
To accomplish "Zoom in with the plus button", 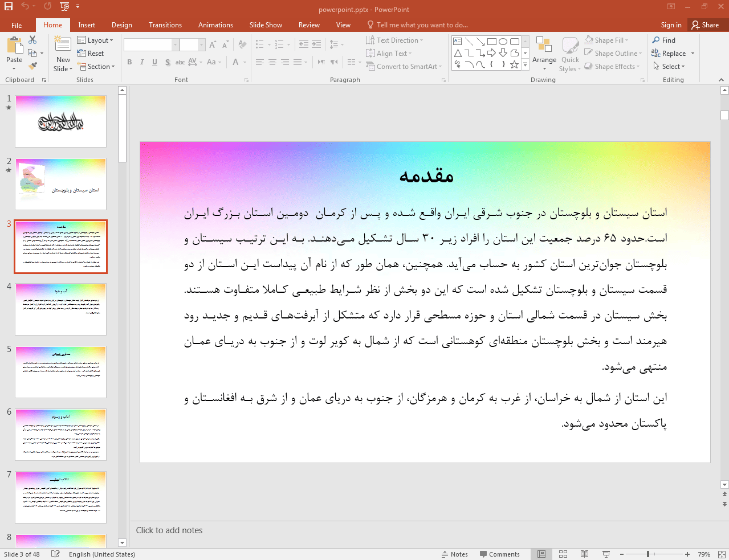I will pyautogui.click(x=687, y=554).
